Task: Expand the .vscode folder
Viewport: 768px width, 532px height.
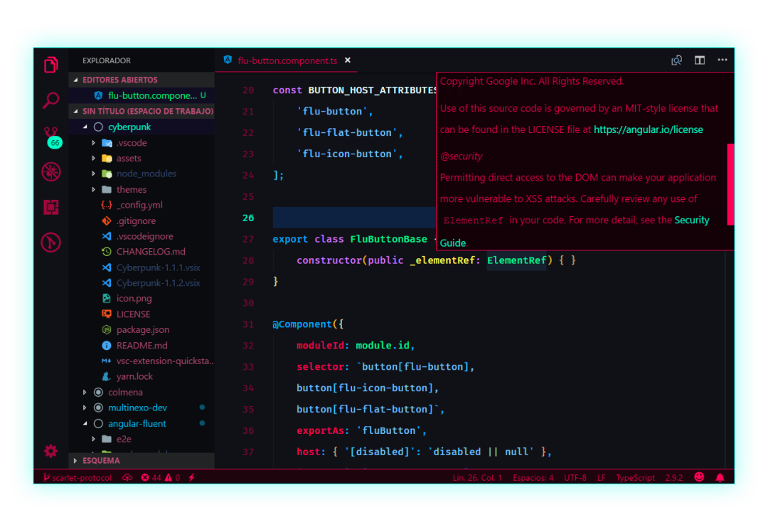Action: click(142, 143)
